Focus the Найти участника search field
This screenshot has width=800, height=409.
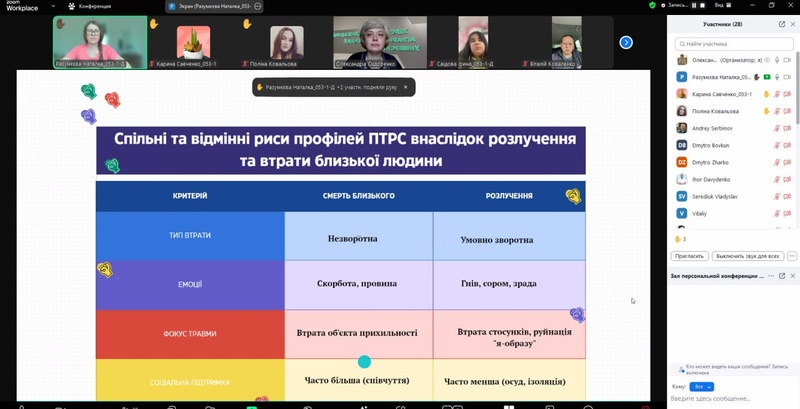[x=734, y=44]
